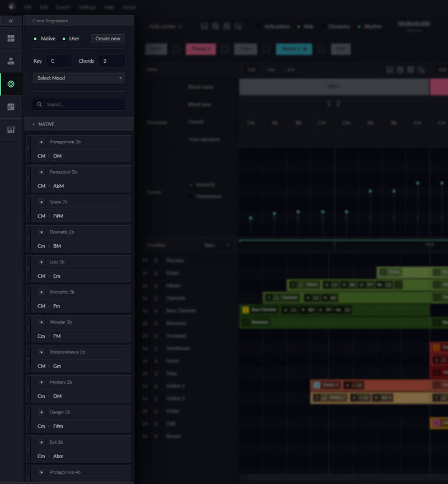Collapse the NATIVE section
Screen dimensions: 448x484
[x=34, y=124]
